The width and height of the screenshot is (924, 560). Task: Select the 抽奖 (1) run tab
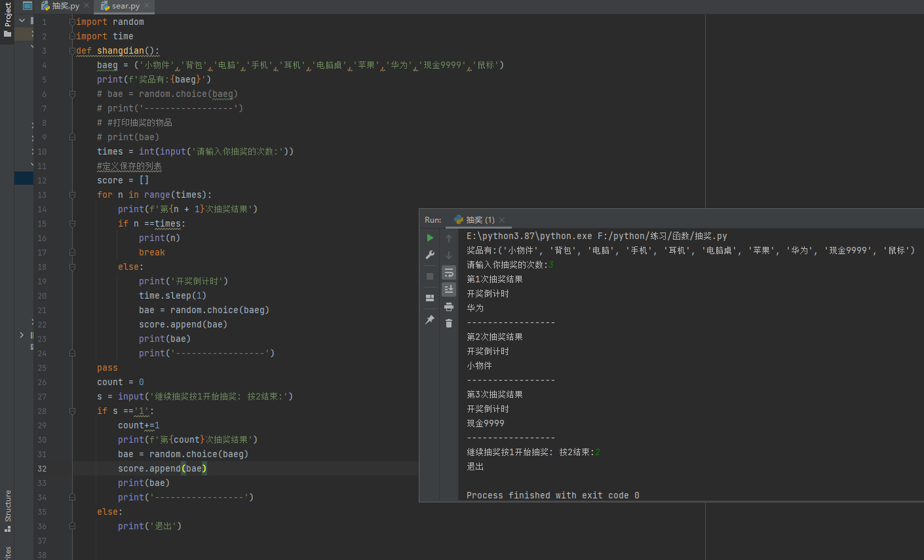480,220
